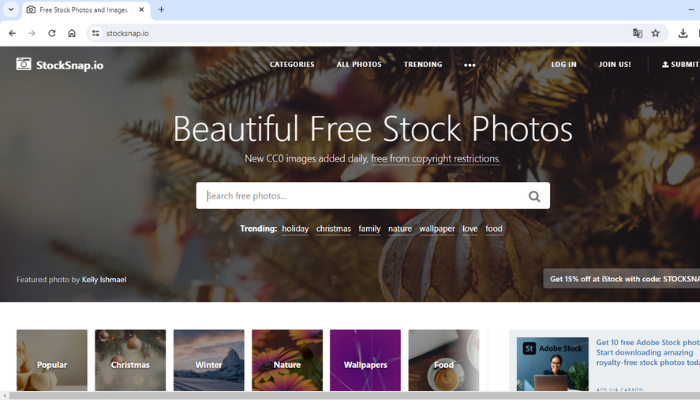700x400 pixels.
Task: Open the Winter category thumbnail
Action: tap(209, 360)
